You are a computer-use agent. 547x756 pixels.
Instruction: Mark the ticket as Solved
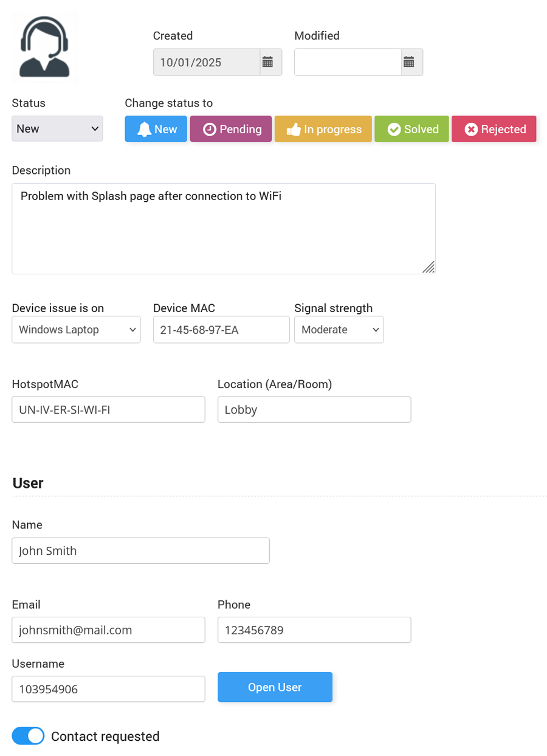(x=411, y=129)
